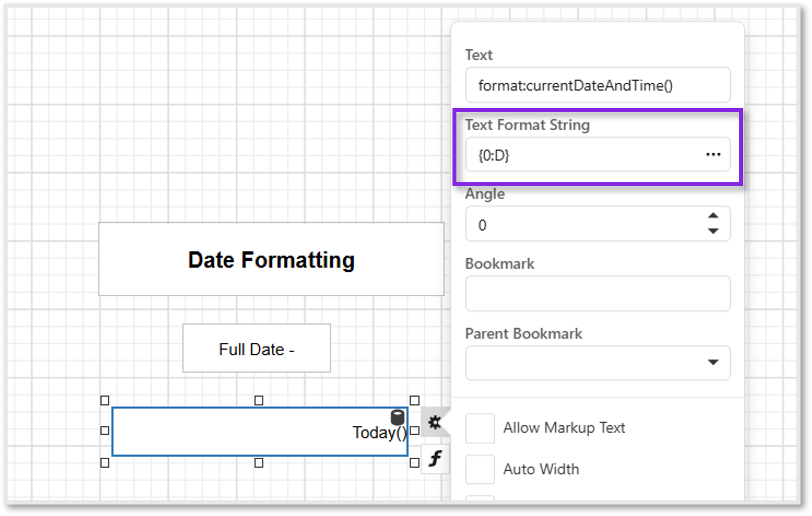Click the top-center resize handle
This screenshot has height=516, width=812.
258,401
